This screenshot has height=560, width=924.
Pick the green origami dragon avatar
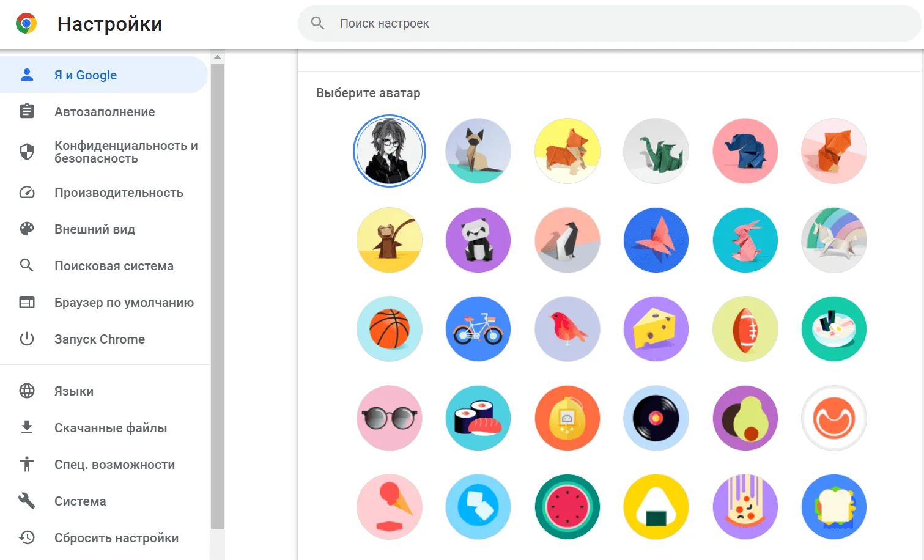pos(656,151)
